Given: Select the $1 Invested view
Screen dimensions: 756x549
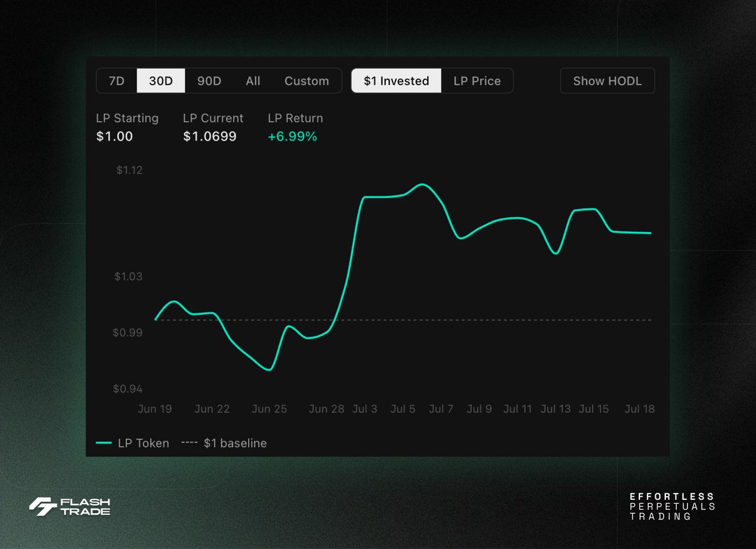Looking at the screenshot, I should coord(396,81).
